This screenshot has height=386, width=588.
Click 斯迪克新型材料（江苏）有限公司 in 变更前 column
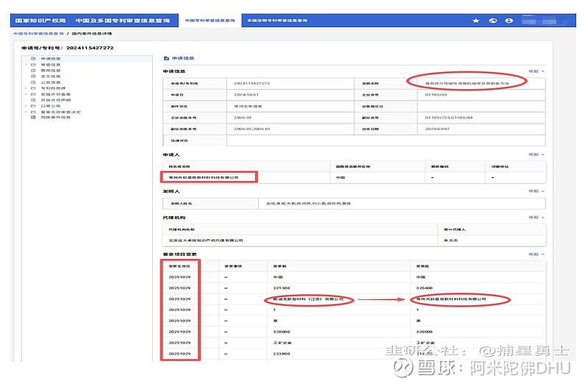[308, 299]
